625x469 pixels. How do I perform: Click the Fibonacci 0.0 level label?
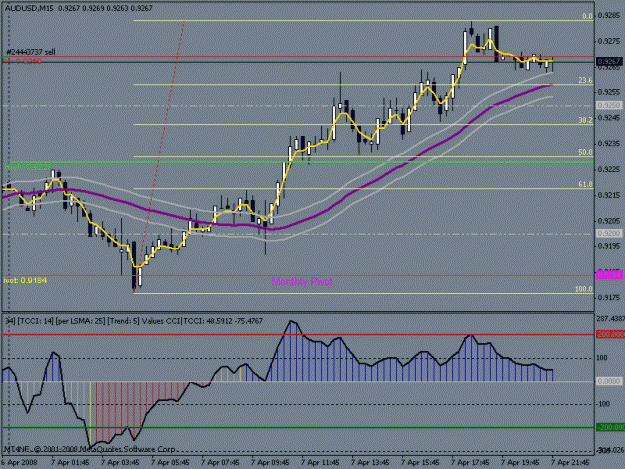[x=587, y=16]
